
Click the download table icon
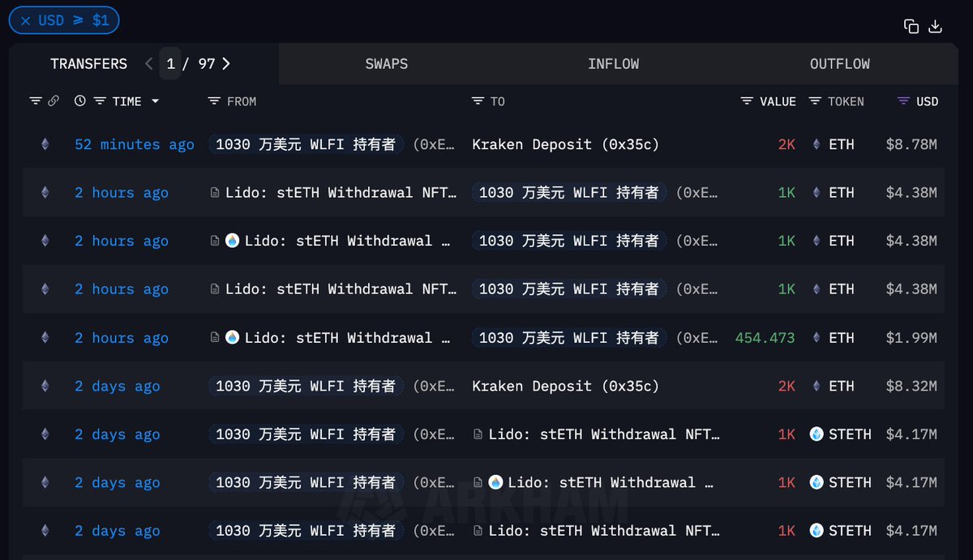coord(935,26)
